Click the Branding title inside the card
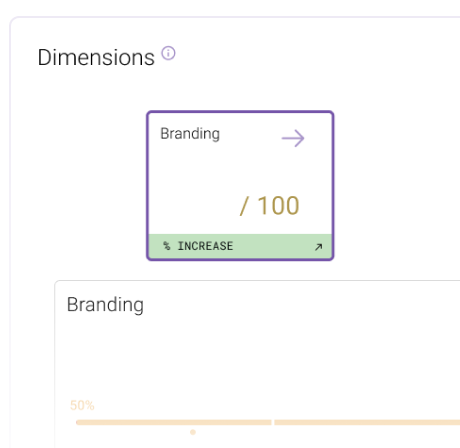Screen dimensions: 460x448 pos(190,134)
